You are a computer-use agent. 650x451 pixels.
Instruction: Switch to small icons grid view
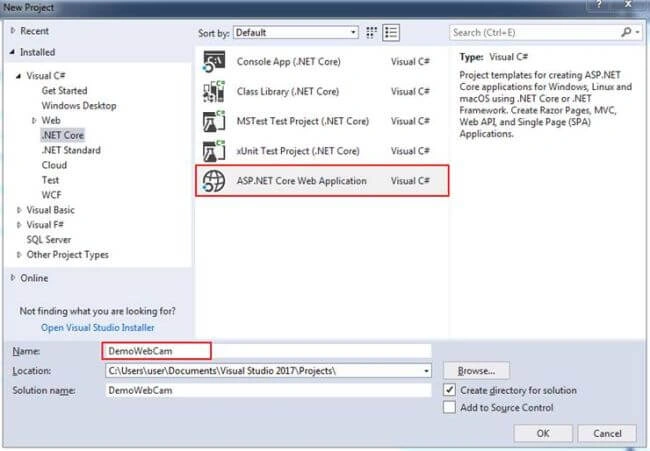pos(371,32)
